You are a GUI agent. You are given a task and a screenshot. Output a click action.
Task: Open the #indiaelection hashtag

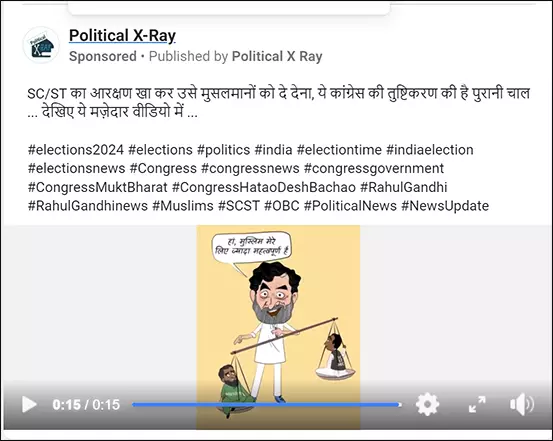430,150
